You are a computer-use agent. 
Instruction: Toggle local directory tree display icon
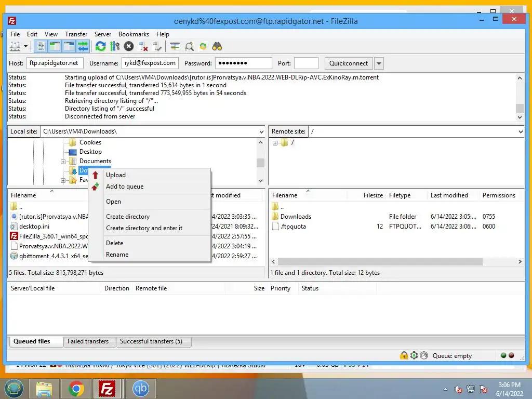tap(55, 46)
